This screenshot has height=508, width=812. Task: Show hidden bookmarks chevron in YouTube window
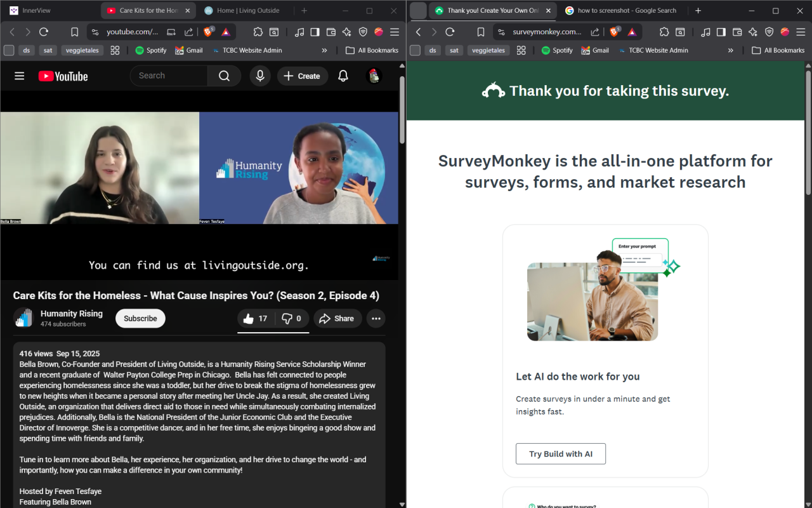pyautogui.click(x=325, y=50)
